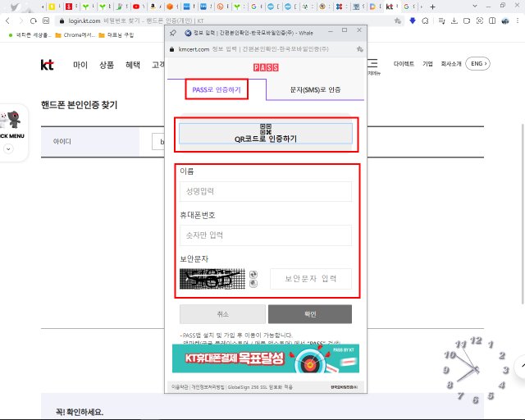Image resolution: width=525 pixels, height=420 pixels.
Task: Open the Chrome bookmarks folder
Action: pyautogui.click(x=75, y=34)
